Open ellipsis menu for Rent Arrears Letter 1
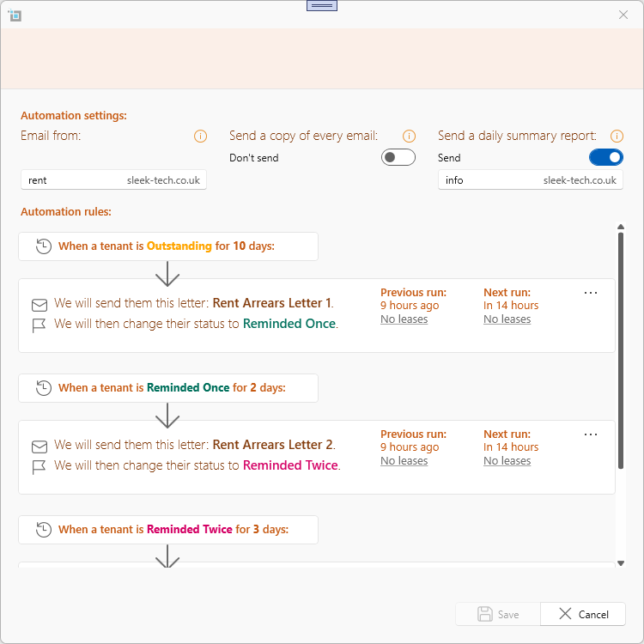This screenshot has height=644, width=644. [x=590, y=293]
